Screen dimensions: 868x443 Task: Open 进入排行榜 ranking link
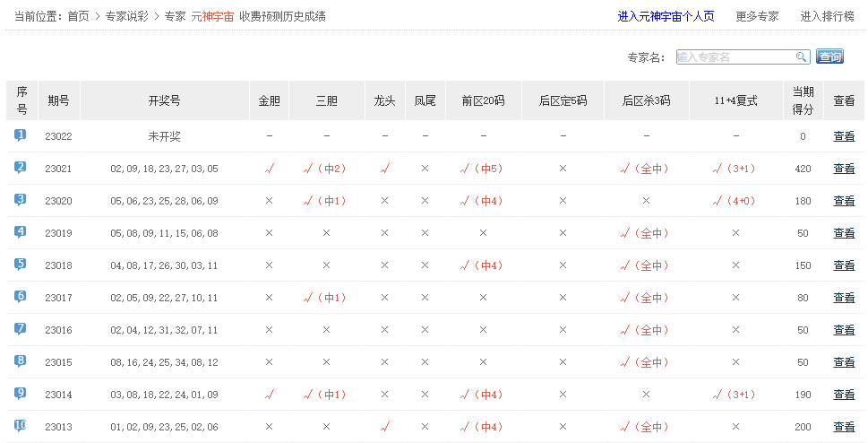pos(827,16)
